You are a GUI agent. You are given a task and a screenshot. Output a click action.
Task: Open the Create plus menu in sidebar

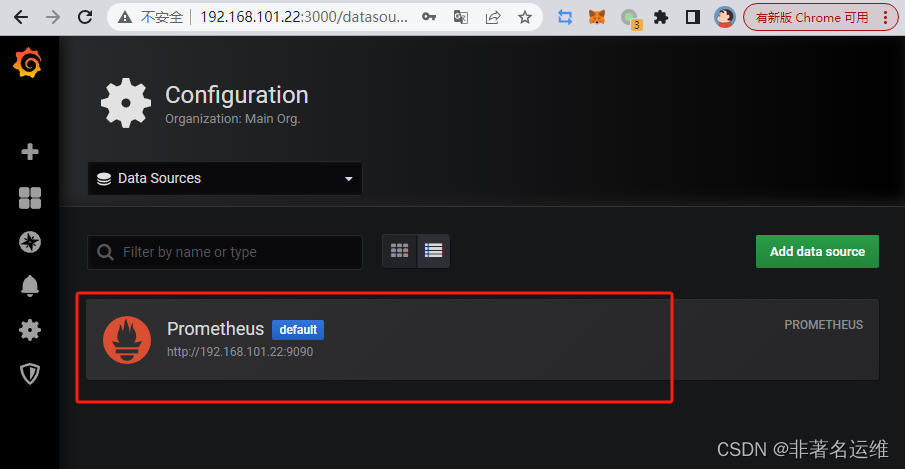(x=29, y=152)
